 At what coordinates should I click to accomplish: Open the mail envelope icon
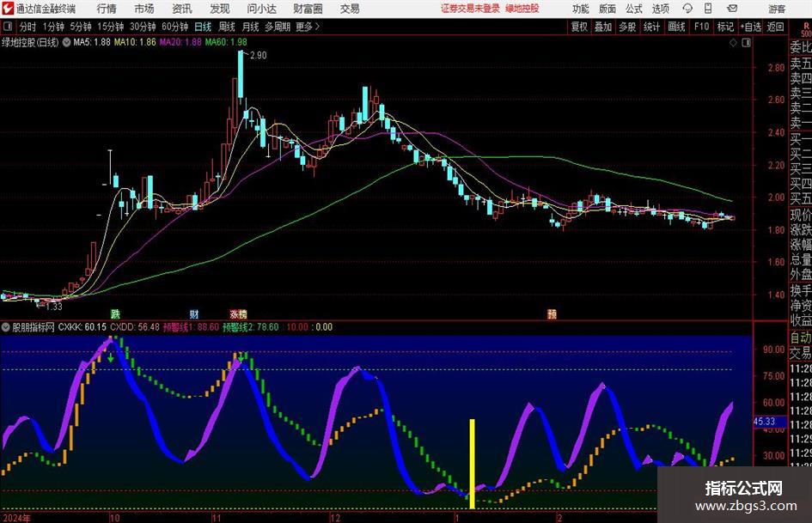[x=732, y=9]
